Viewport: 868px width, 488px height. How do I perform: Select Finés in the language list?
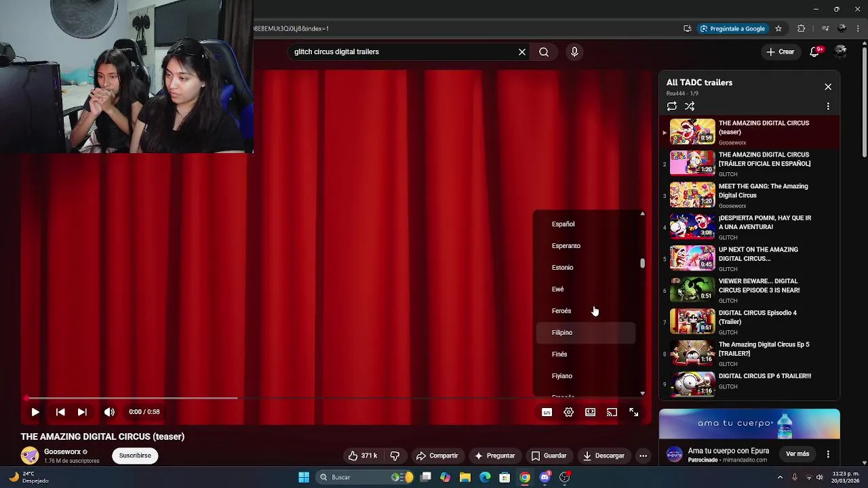586,354
